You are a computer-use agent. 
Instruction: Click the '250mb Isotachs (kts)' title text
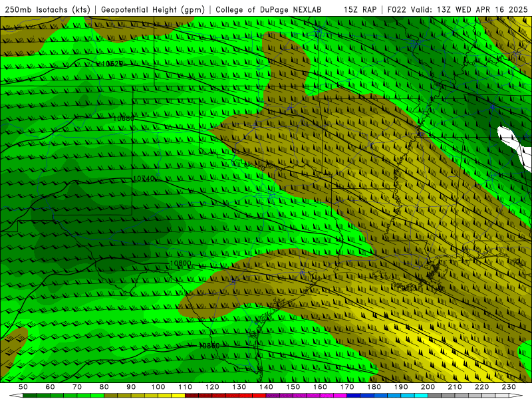tap(48, 10)
